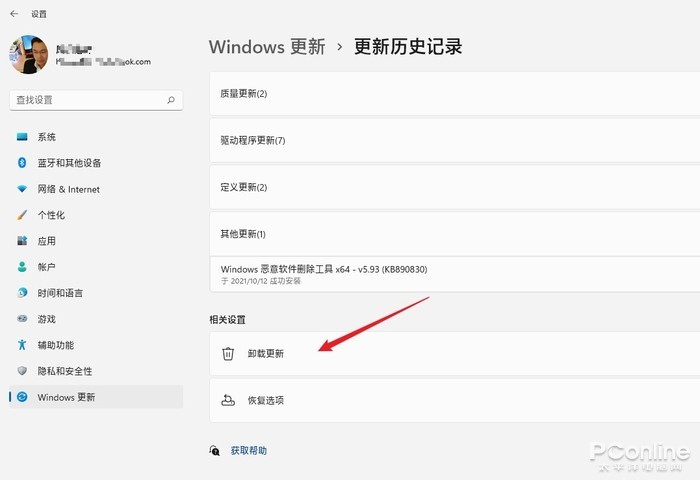This screenshot has height=480, width=700.
Task: Select 时间和语言 time and language
Action: (60, 293)
